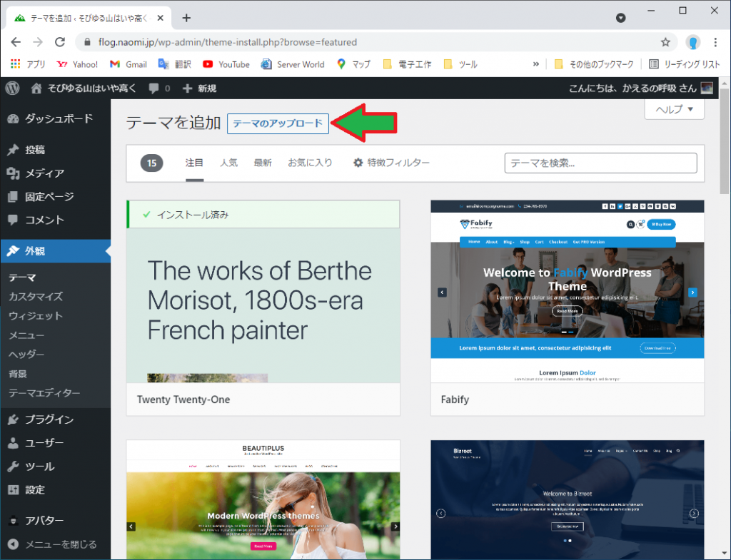Expand the ヘルプ help dropdown
731x560 pixels.
pyautogui.click(x=674, y=109)
